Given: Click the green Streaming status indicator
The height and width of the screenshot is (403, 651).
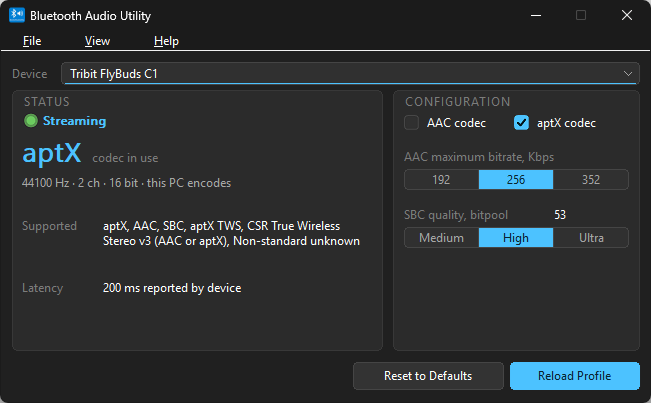Looking at the screenshot, I should 31,121.
